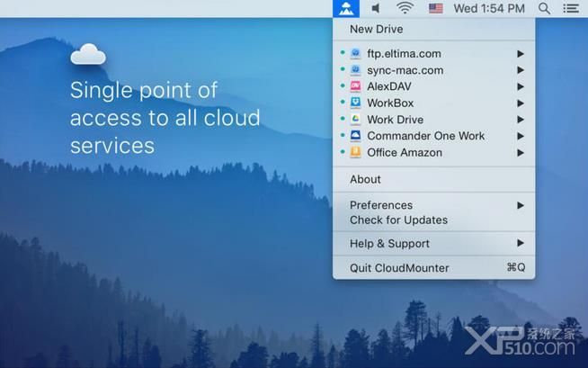Open the volume icon in menu bar
588x368 pixels.
click(x=376, y=8)
